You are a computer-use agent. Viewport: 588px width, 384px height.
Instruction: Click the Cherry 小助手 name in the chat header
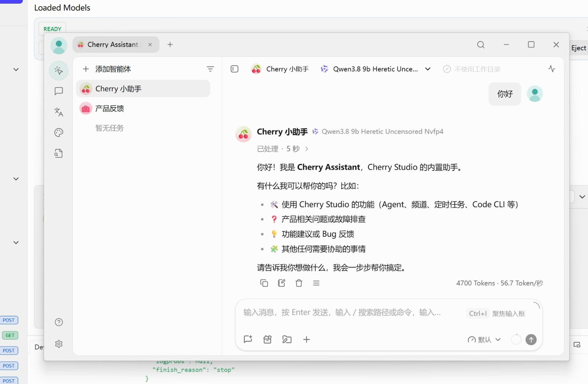(x=287, y=69)
